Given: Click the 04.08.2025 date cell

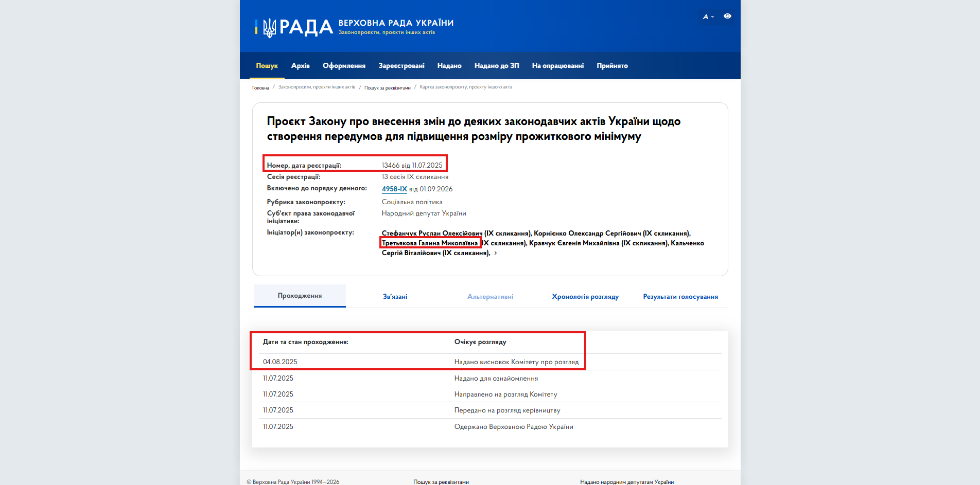Looking at the screenshot, I should click(280, 362).
